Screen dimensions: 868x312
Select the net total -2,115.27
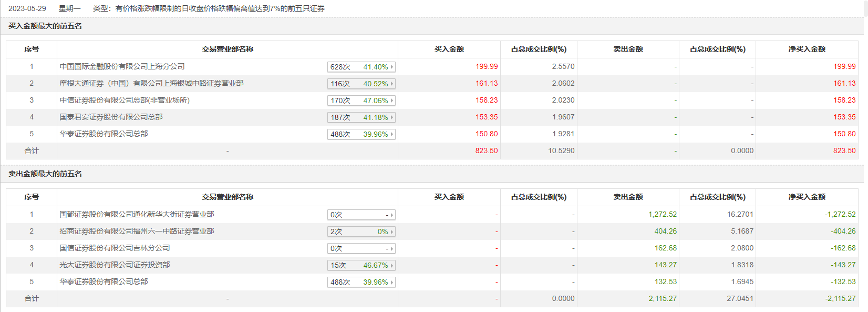click(x=840, y=298)
